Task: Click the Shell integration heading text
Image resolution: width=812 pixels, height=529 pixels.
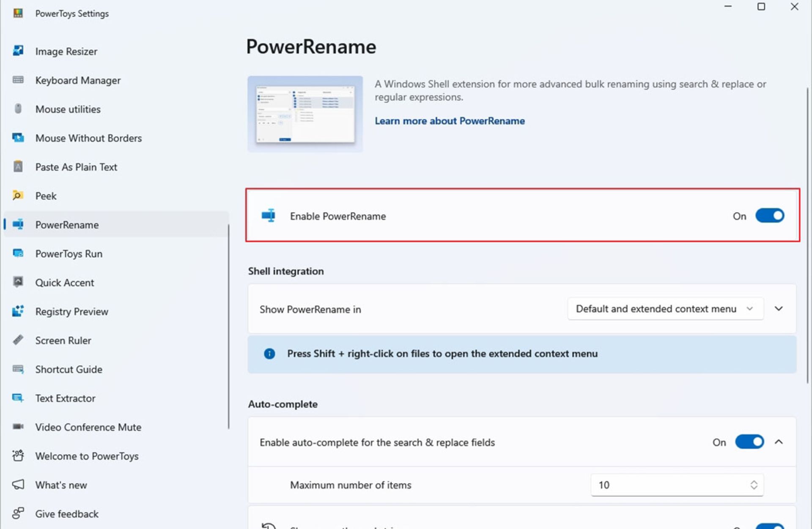Action: [286, 271]
